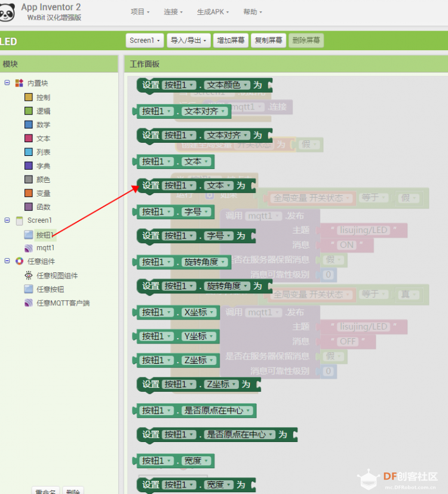Pick the 设置 按钮1 文本 为 block
Viewport: 448px width, 494px height.
click(x=197, y=186)
